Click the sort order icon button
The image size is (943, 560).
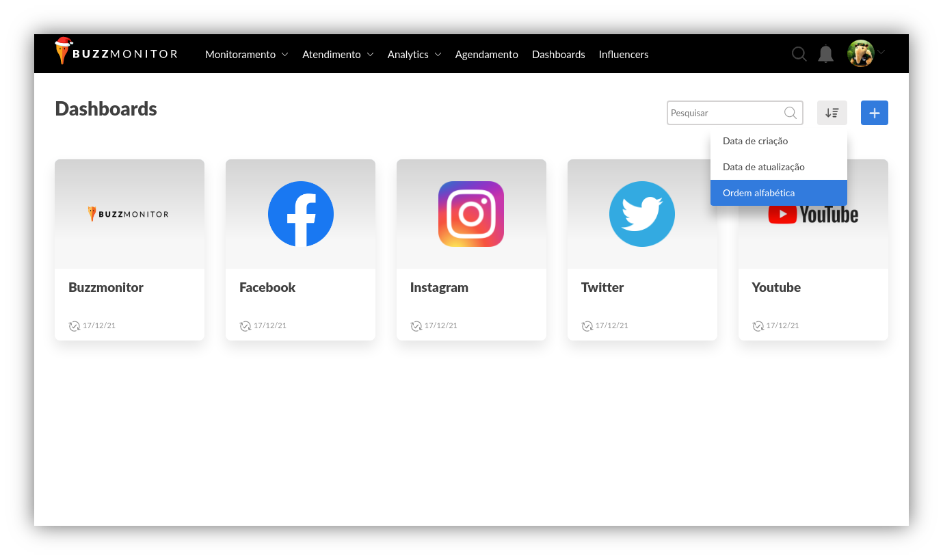coord(832,113)
